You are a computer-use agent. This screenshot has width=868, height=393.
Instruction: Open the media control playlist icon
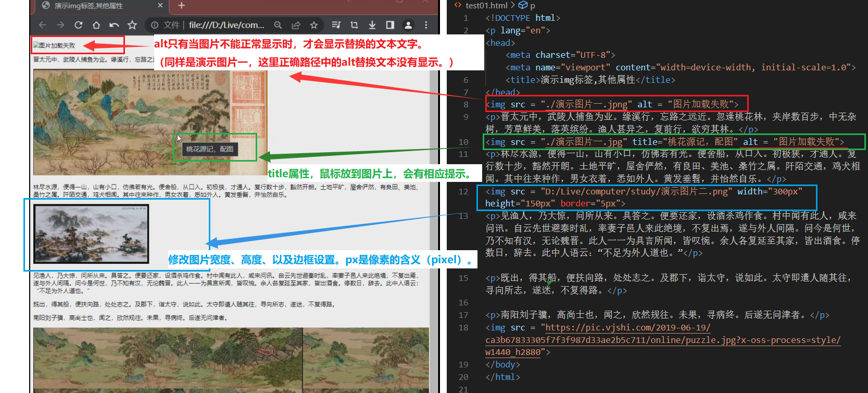coord(336,25)
